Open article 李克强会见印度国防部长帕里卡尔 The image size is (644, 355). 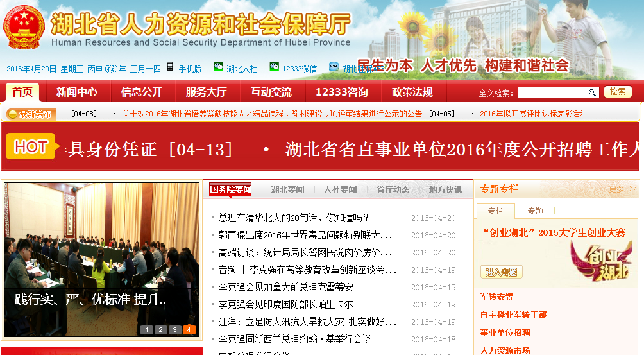[285, 304]
